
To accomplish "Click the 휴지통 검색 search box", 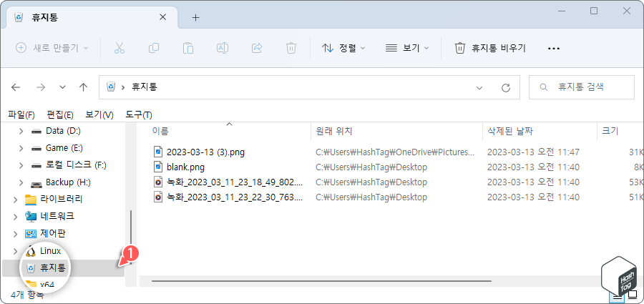I will (582, 87).
